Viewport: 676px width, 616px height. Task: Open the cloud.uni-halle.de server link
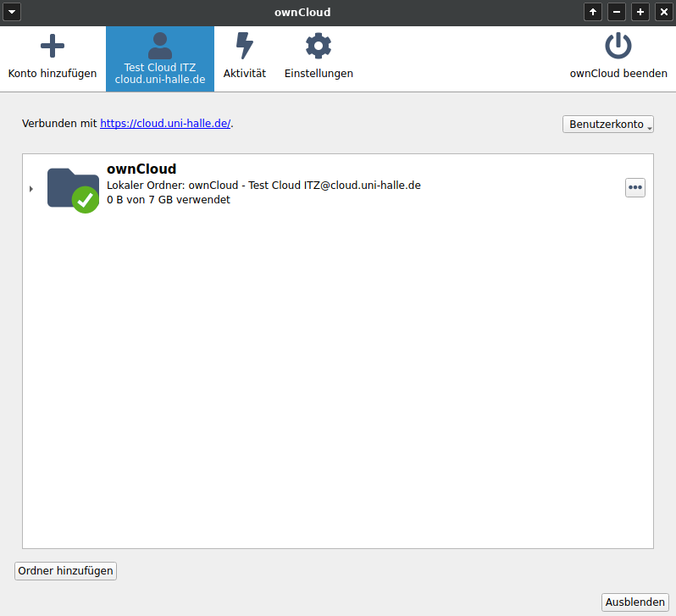(165, 124)
